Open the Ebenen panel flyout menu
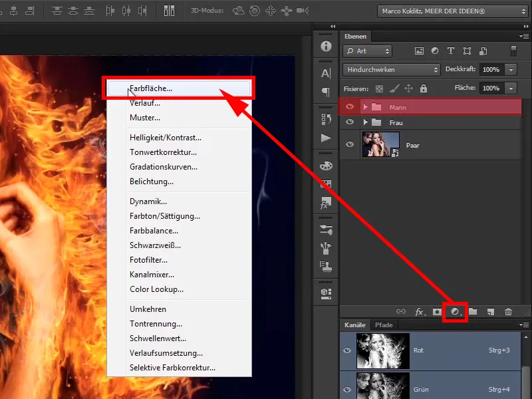Image resolution: width=532 pixels, height=399 pixels. click(x=524, y=36)
